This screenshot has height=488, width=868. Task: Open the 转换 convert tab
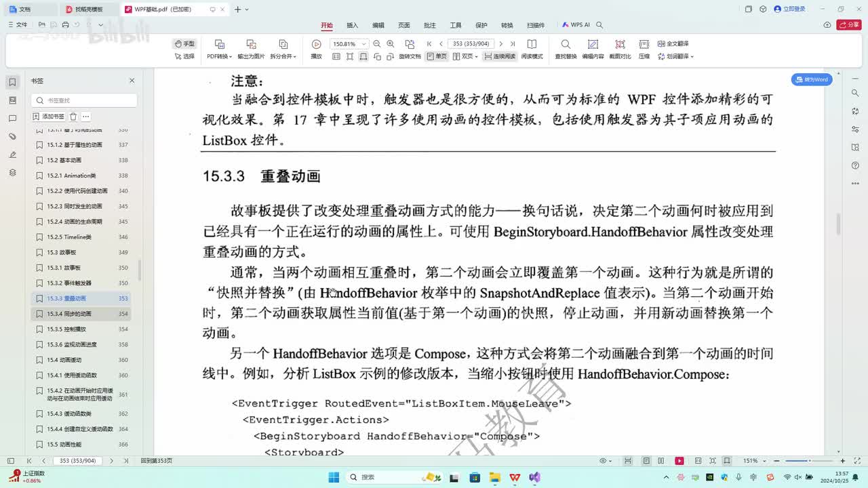click(507, 25)
